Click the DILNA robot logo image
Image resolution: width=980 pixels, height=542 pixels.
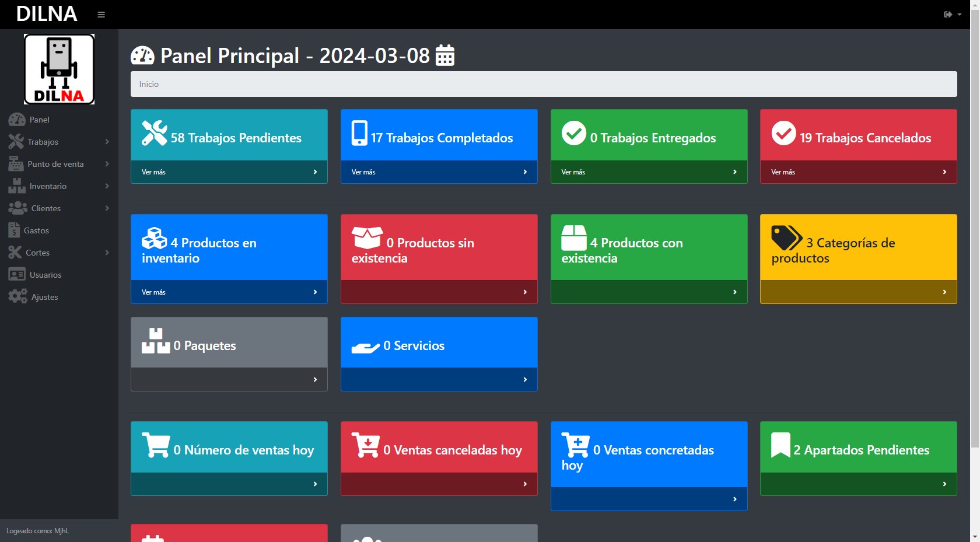point(59,69)
